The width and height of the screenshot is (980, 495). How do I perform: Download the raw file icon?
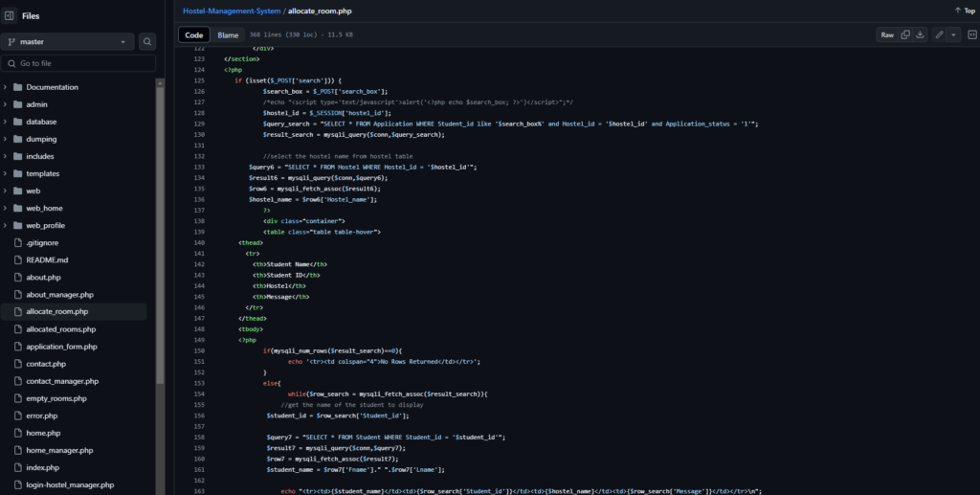point(920,35)
